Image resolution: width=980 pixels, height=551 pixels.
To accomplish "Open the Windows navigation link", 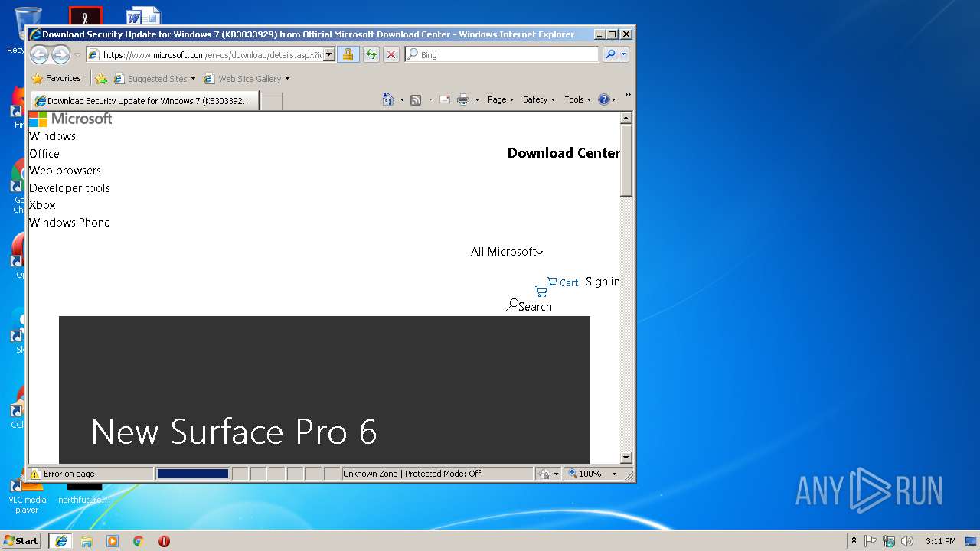I will point(52,136).
